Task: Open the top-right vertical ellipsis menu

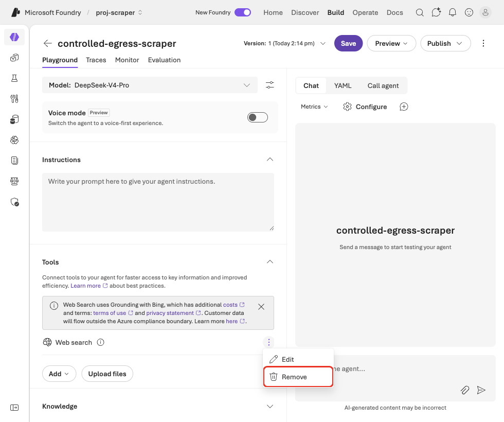Action: [483, 43]
